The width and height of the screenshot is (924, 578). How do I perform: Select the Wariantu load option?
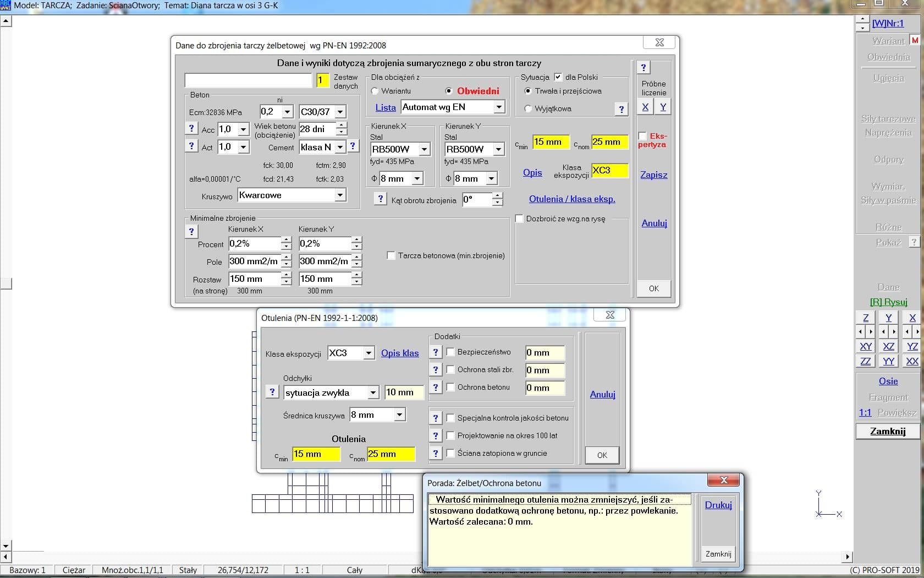tap(375, 91)
